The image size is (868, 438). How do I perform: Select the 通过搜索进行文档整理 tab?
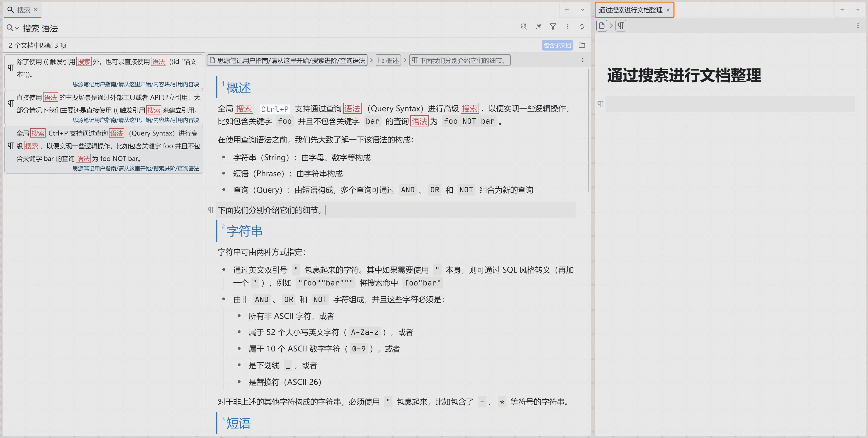630,10
